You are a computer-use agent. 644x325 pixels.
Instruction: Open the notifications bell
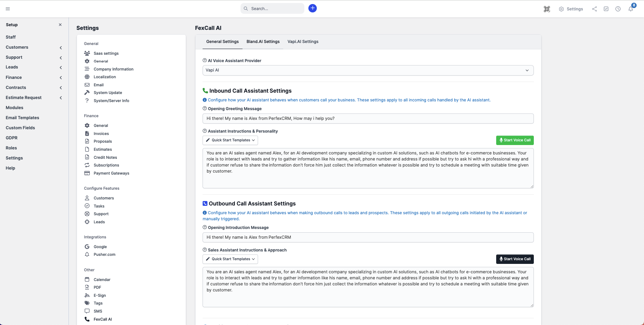coord(631,9)
